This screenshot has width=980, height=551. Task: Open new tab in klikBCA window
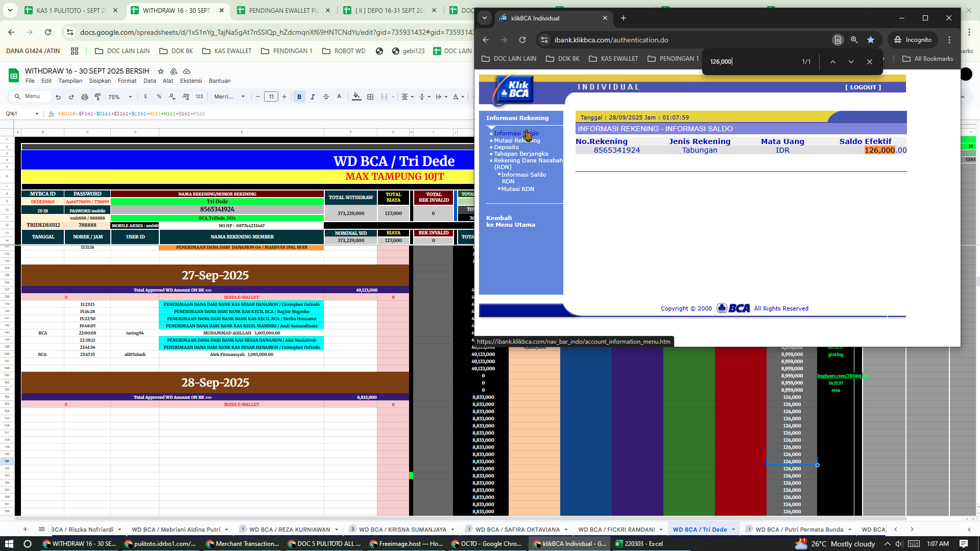click(623, 18)
